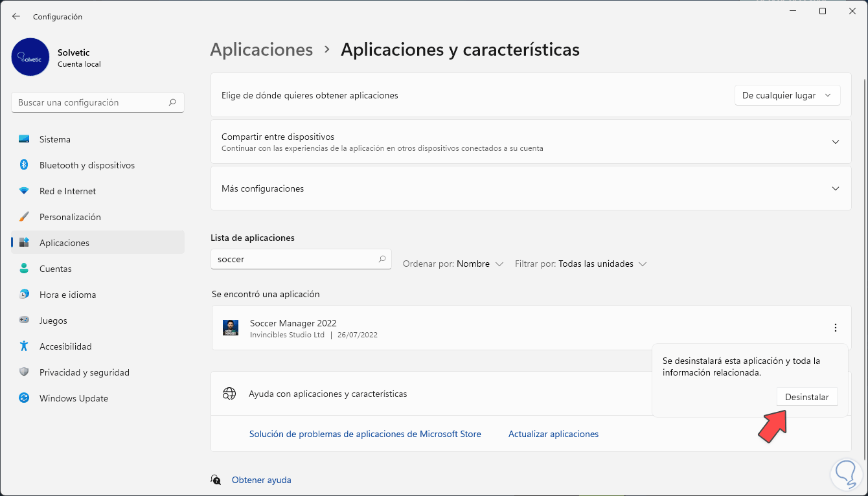Click the search magnifier in settings search

[172, 102]
